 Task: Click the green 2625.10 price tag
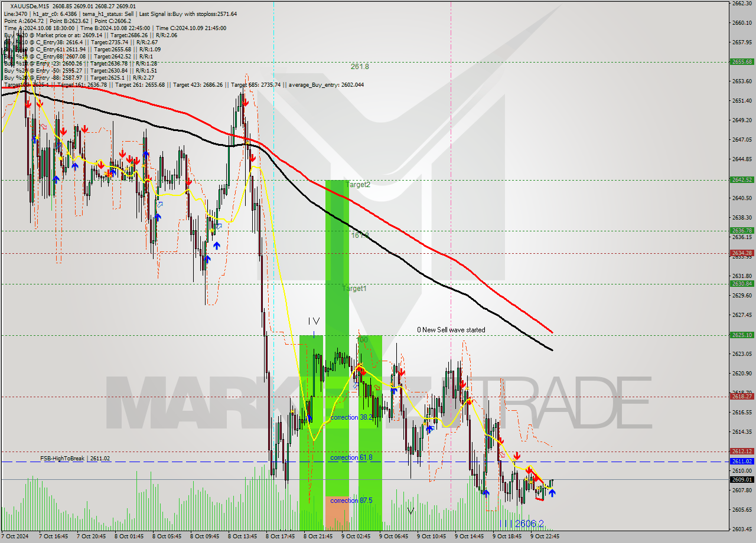[x=742, y=335]
